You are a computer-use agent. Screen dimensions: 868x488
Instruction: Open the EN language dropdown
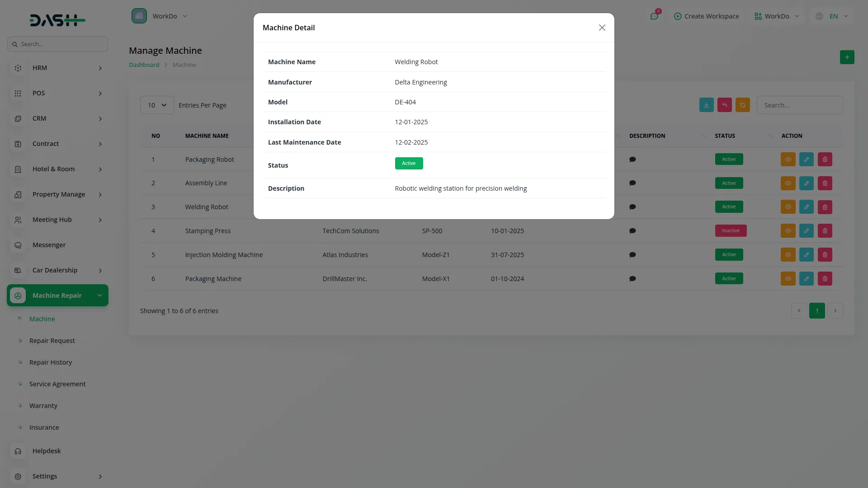833,16
